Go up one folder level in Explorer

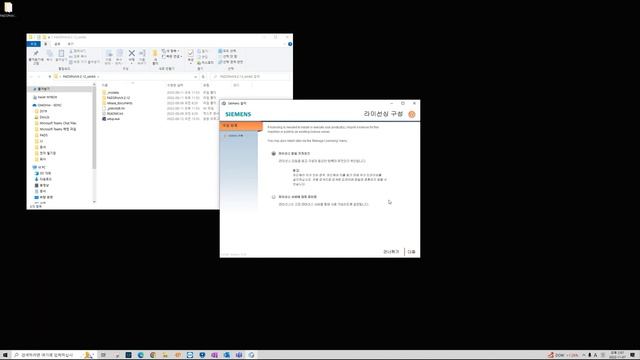[x=50, y=76]
